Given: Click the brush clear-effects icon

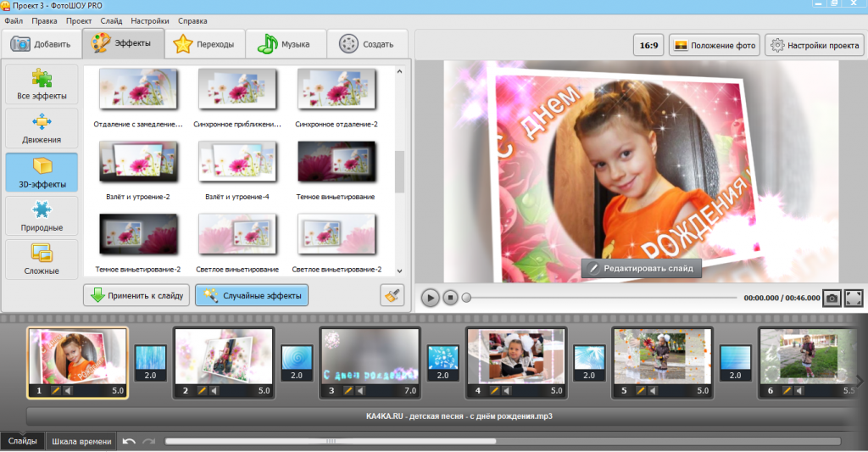Looking at the screenshot, I should coord(392,295).
